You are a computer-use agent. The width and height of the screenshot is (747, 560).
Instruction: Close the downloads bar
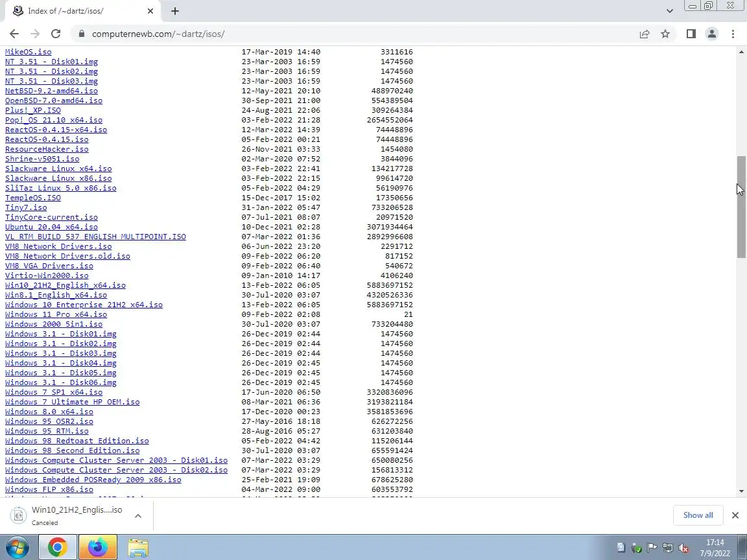735,515
